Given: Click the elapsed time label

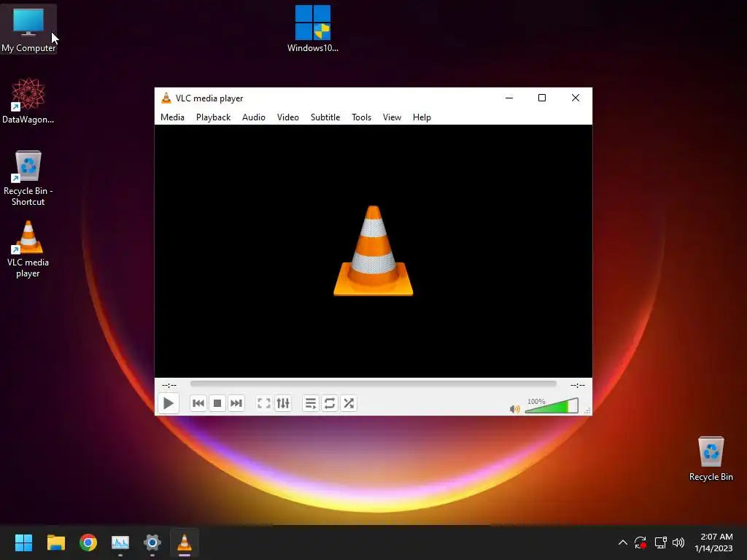Looking at the screenshot, I should tap(169, 385).
